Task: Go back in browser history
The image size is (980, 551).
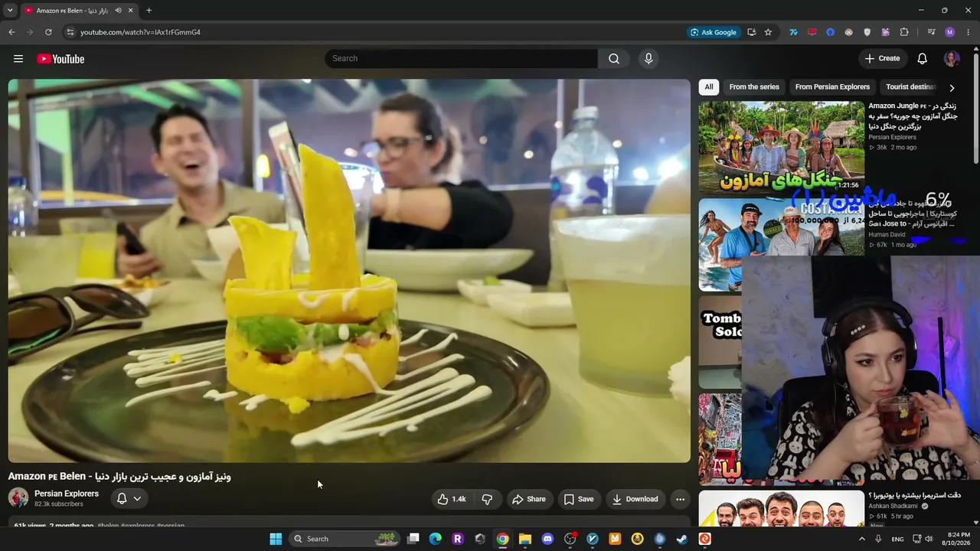Action: (x=11, y=32)
